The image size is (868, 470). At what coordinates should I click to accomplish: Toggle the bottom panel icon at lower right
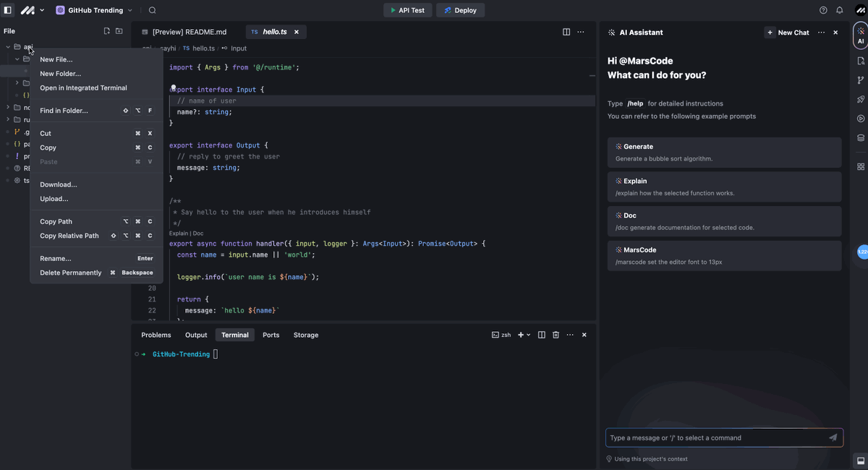(860, 461)
